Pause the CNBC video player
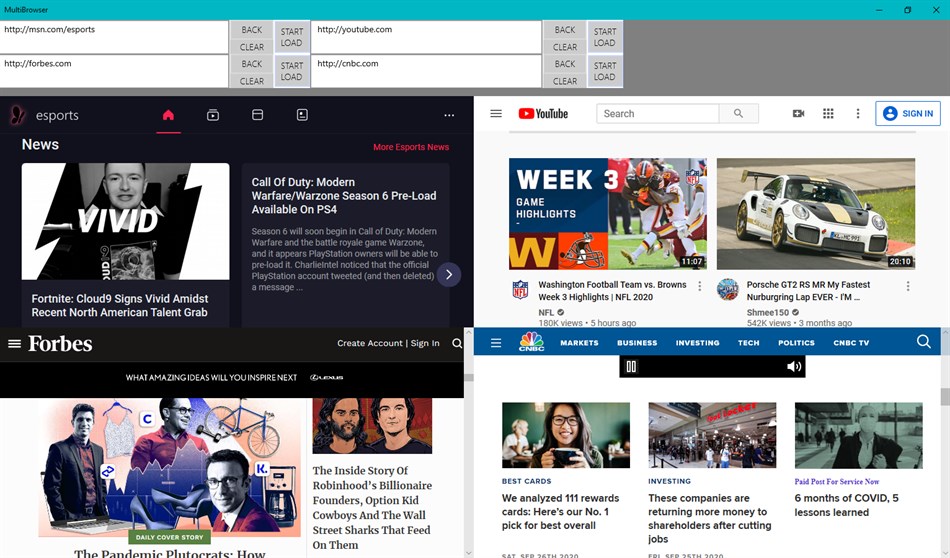This screenshot has width=950, height=558. tap(631, 367)
